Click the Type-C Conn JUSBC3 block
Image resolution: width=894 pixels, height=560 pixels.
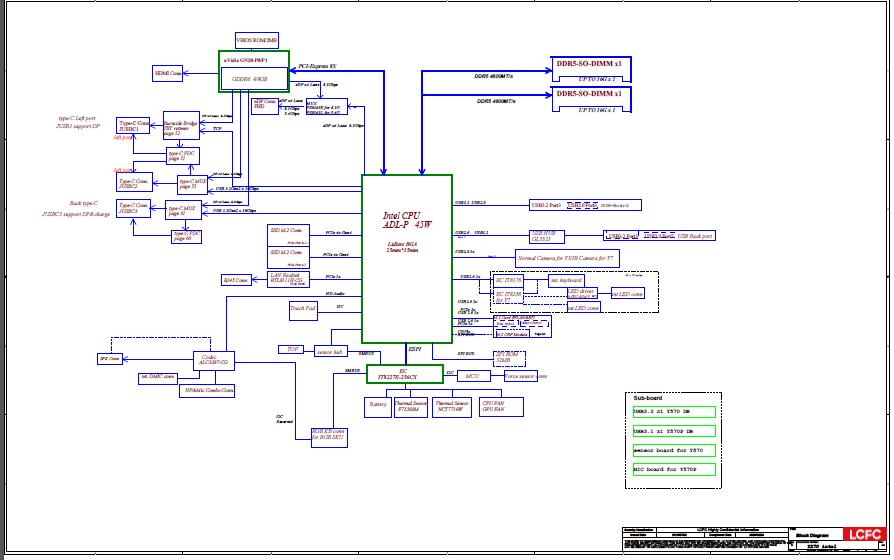coord(133,208)
